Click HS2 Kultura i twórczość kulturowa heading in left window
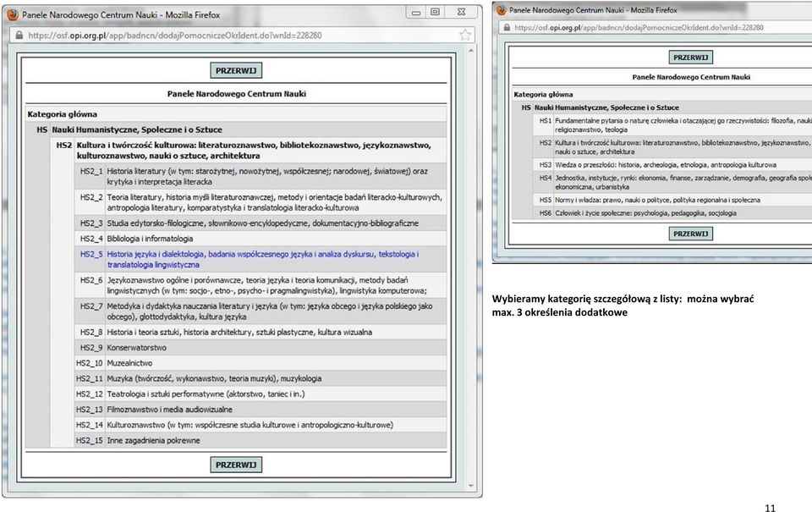Viewport: 812px width, 512px height. 249,151
